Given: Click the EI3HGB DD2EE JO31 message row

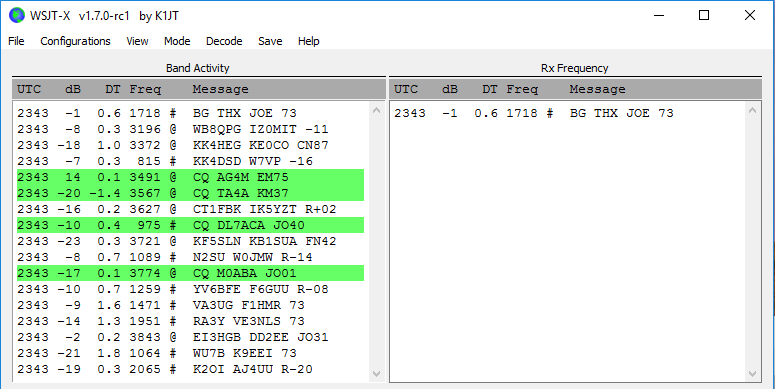Looking at the screenshot, I should point(190,337).
